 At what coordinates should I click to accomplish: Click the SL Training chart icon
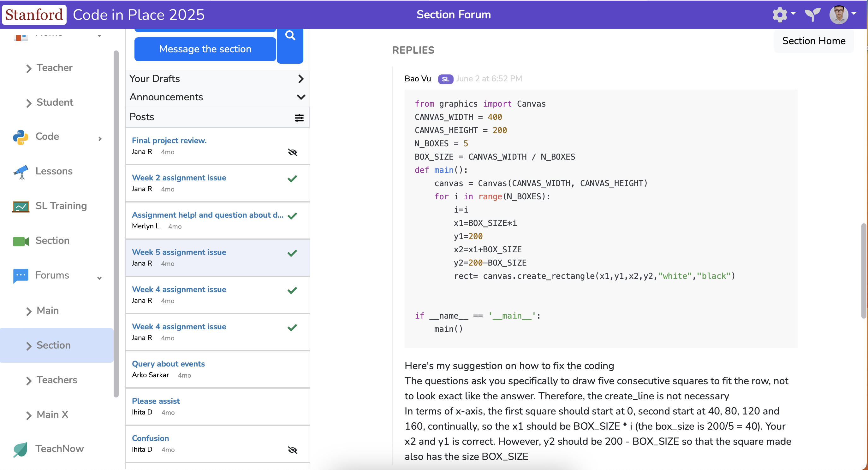coord(21,206)
